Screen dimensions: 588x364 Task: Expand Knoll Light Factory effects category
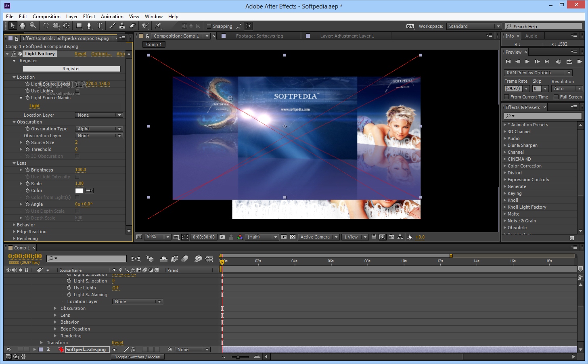coord(505,207)
